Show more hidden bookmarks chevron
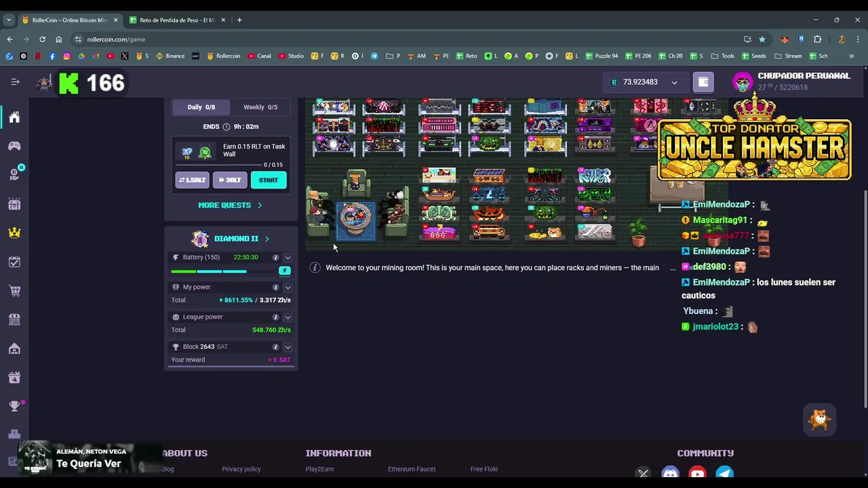The image size is (868, 488). (852, 56)
